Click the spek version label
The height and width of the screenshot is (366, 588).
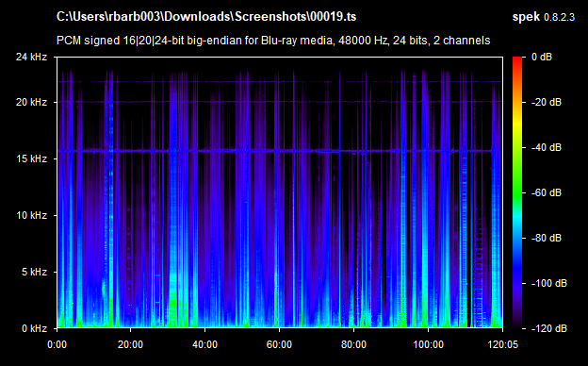tap(544, 17)
